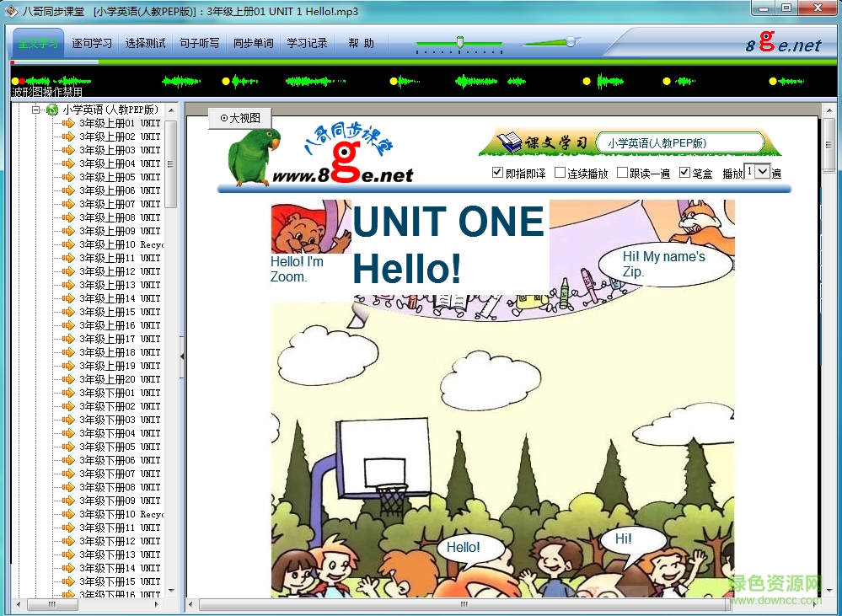The width and height of the screenshot is (842, 616).
Task: Click arrow icon of 3年级上册04 UNIT
Action: 68,163
